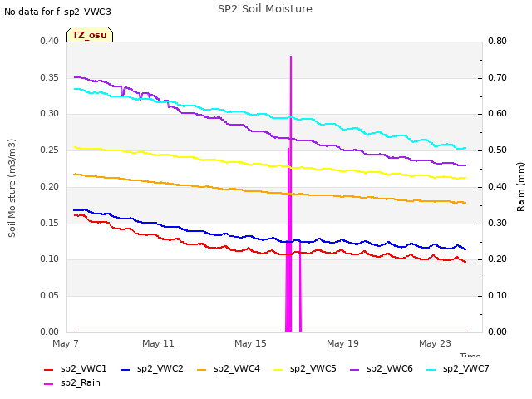Click the orange sp2_VWC4 legend swatch
The width and height of the screenshot is (532, 399).
202,369
